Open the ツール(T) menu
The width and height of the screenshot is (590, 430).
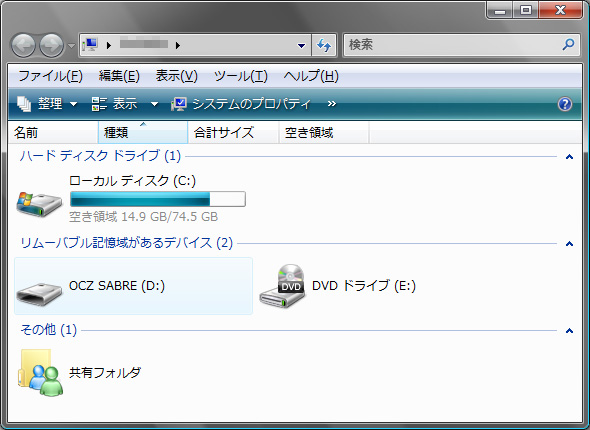coord(241,76)
